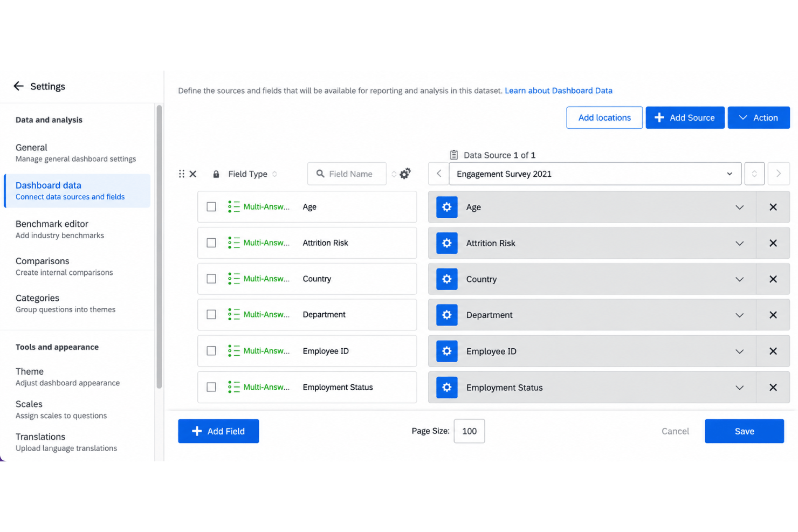Click the drag handle dots icon in header
This screenshot has height=532, width=798.
coord(182,174)
